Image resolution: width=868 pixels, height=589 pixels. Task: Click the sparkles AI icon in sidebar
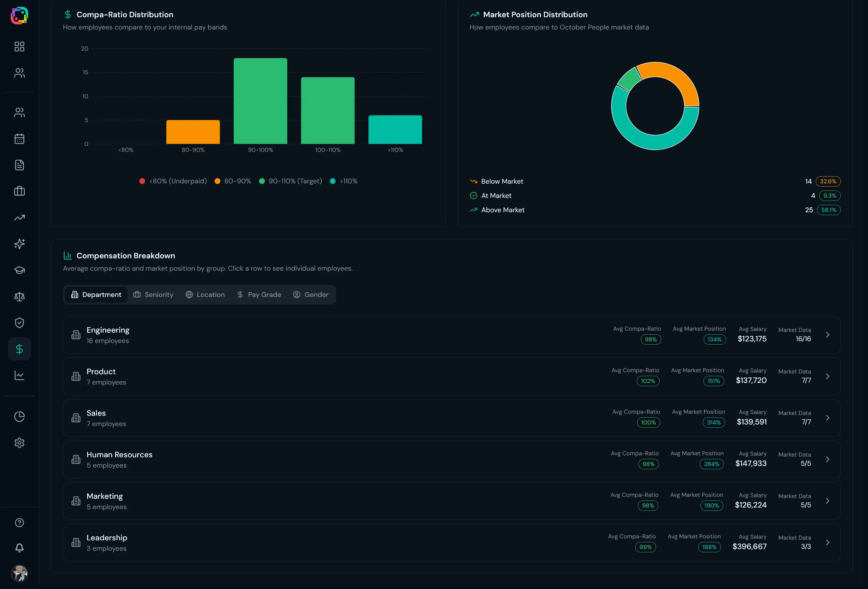pos(19,244)
